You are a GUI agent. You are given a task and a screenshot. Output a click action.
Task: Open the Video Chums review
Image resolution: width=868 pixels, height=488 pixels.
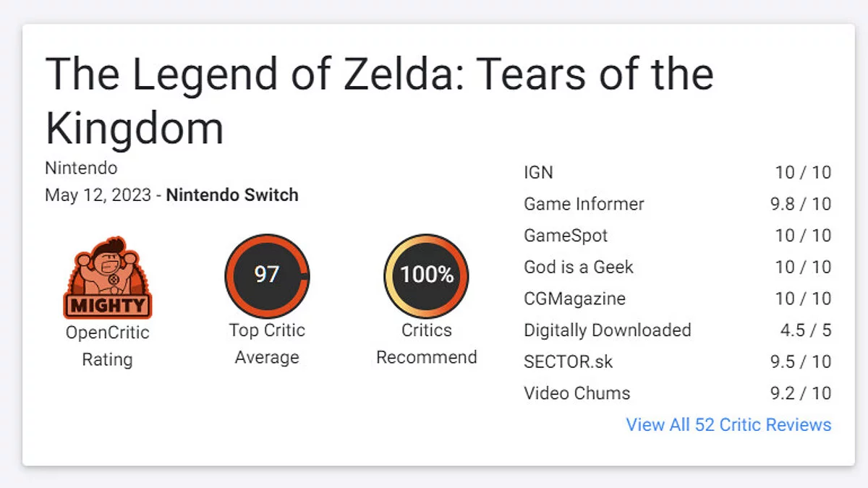pyautogui.click(x=576, y=393)
